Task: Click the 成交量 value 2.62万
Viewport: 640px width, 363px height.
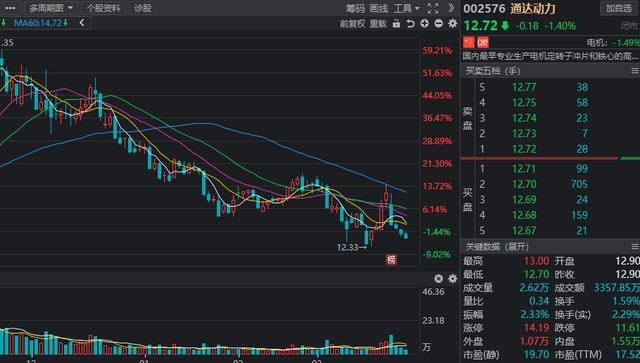Action: [x=534, y=288]
